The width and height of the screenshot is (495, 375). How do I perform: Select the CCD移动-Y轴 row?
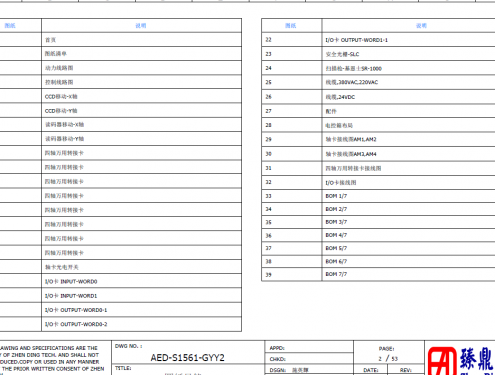pyautogui.click(x=121, y=110)
